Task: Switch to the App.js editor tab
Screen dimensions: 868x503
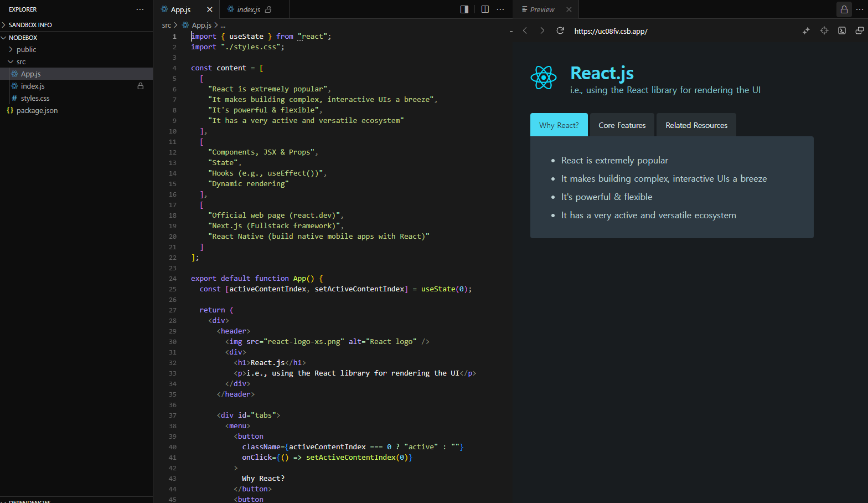Action: tap(180, 9)
